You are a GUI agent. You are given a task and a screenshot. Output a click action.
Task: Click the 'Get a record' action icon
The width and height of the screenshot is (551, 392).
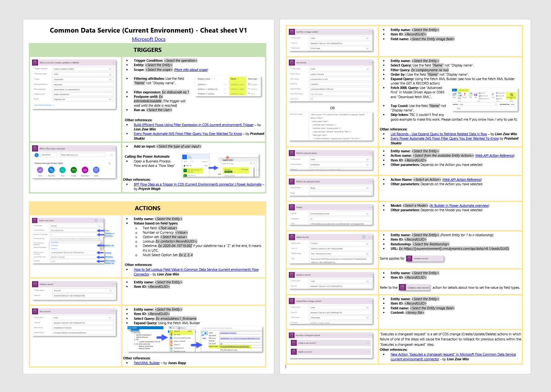pos(35,311)
